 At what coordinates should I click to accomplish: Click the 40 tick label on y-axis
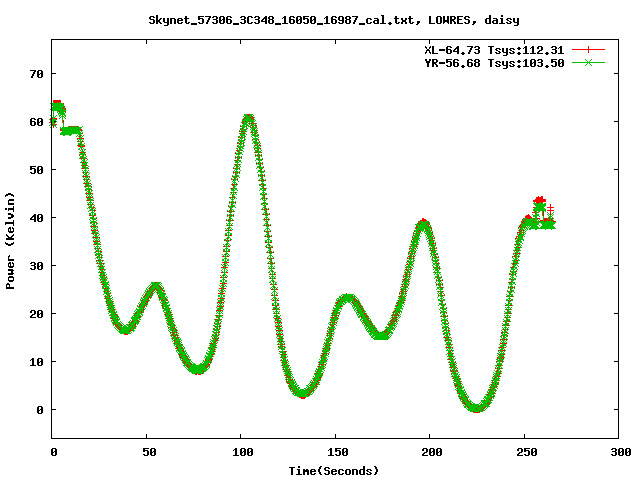36,218
